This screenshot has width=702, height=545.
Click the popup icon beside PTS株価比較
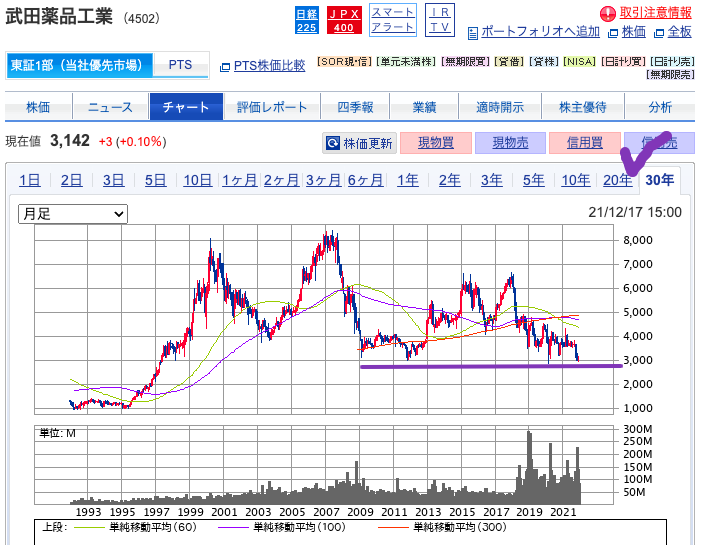coord(224,67)
